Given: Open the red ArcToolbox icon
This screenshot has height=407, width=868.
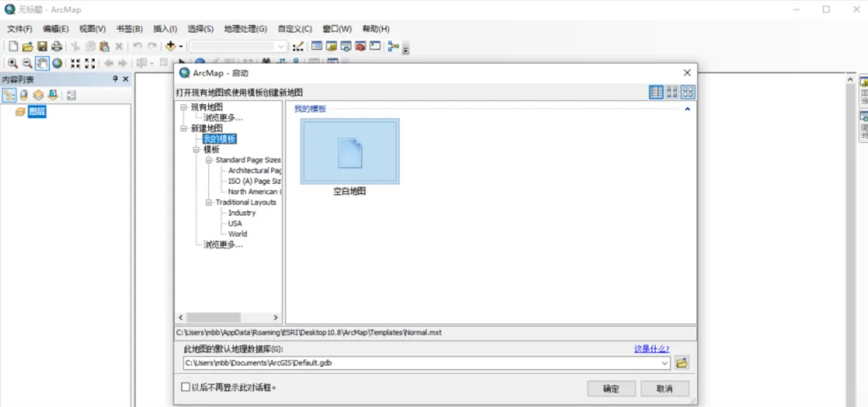Looking at the screenshot, I should [360, 47].
